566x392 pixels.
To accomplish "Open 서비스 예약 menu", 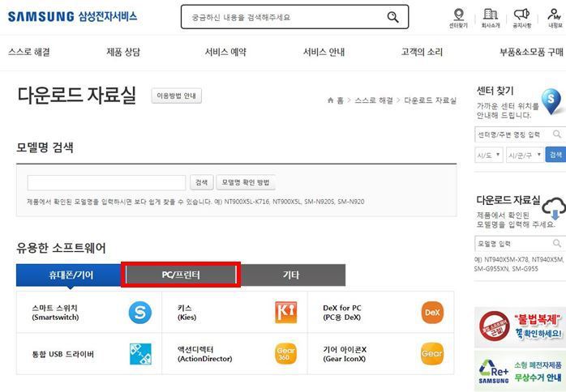I will pos(225,53).
